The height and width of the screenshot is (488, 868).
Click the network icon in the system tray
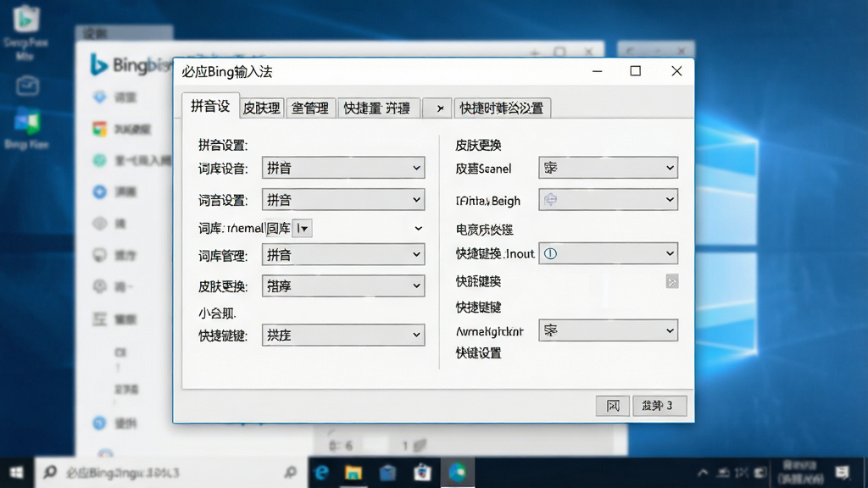[x=723, y=473]
